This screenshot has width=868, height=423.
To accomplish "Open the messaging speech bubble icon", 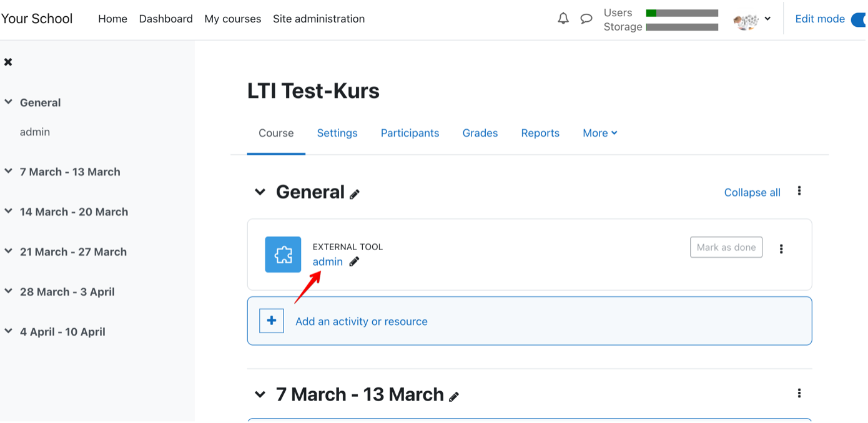I will [586, 19].
